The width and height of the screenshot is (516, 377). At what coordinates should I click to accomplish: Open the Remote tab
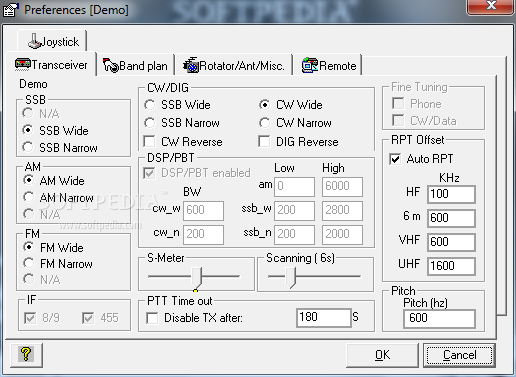click(328, 66)
